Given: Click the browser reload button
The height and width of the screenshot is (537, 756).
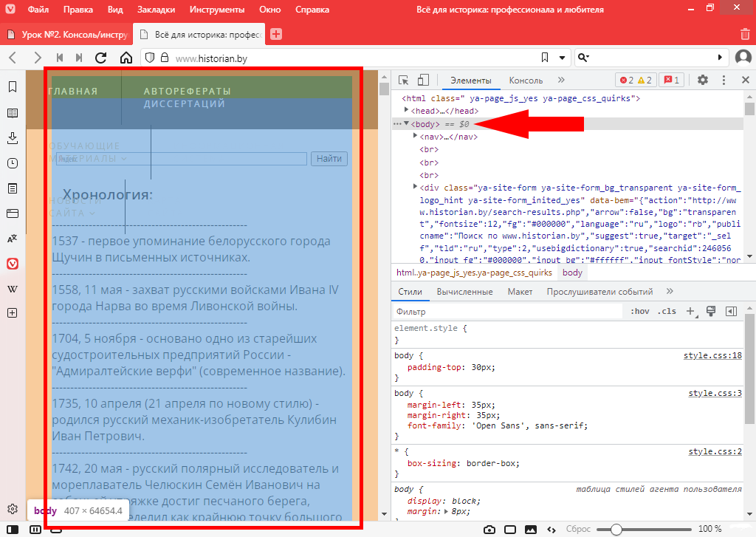Looking at the screenshot, I should click(101, 58).
